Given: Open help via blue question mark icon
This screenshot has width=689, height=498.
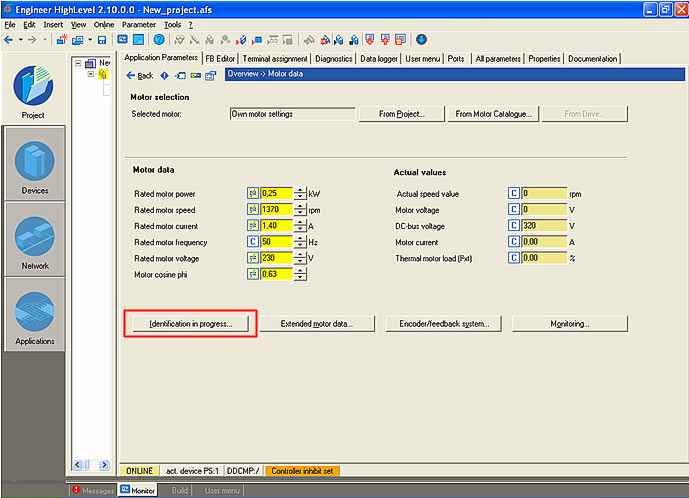Looking at the screenshot, I should coord(158,40).
